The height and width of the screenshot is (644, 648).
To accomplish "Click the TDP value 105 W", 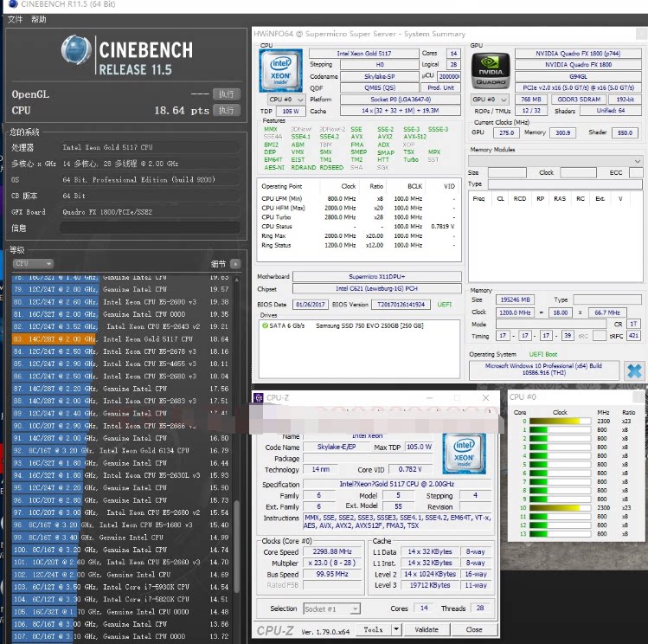I will coord(291,111).
